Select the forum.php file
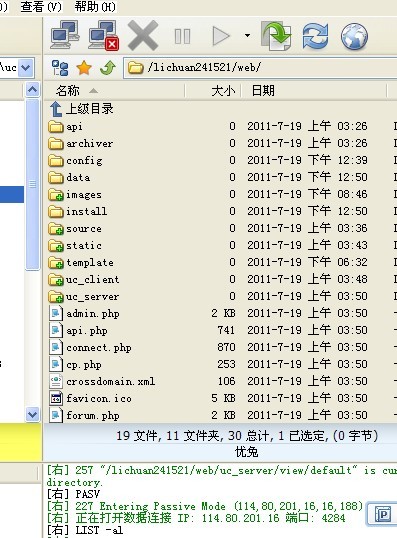Image resolution: width=397 pixels, height=538 pixels. [84, 416]
